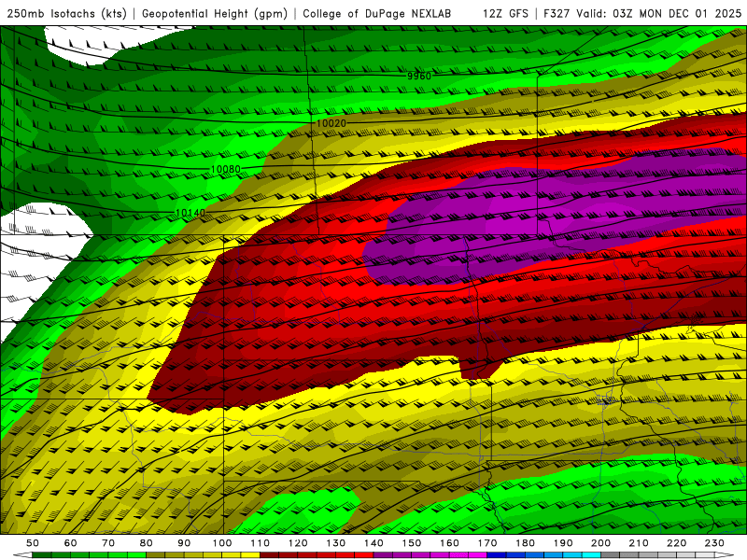This screenshot has height=560, width=747.
Task: Click the left arrow end of color bar
Action: (22, 555)
